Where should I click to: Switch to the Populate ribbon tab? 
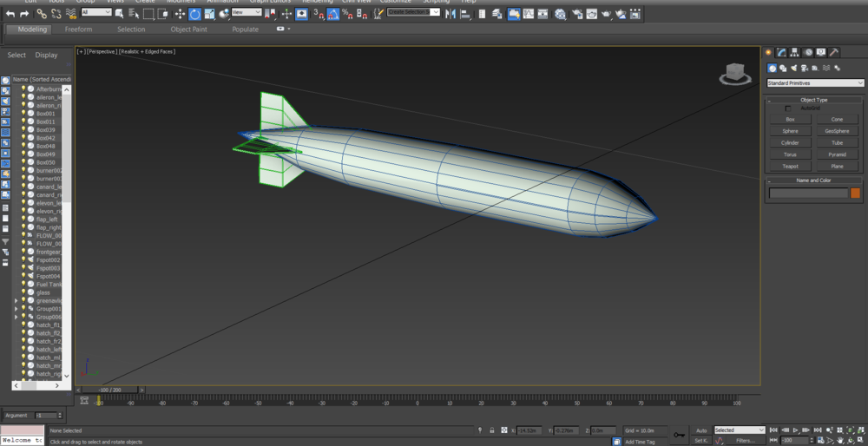(x=246, y=30)
